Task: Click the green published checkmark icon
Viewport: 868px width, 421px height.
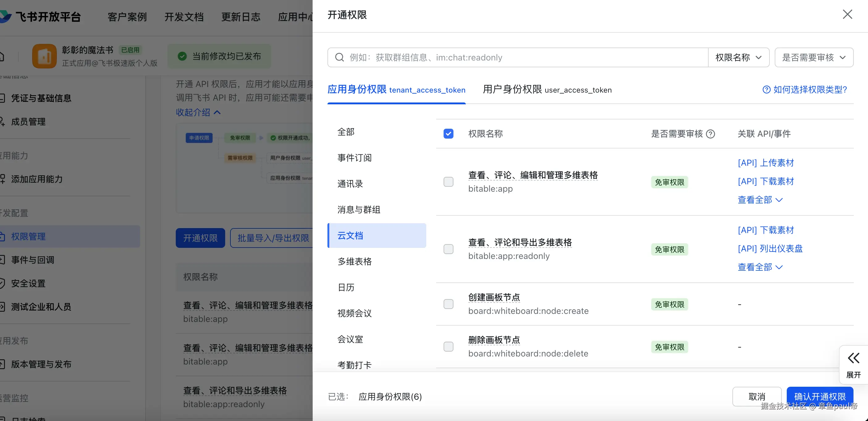Action: [x=182, y=56]
